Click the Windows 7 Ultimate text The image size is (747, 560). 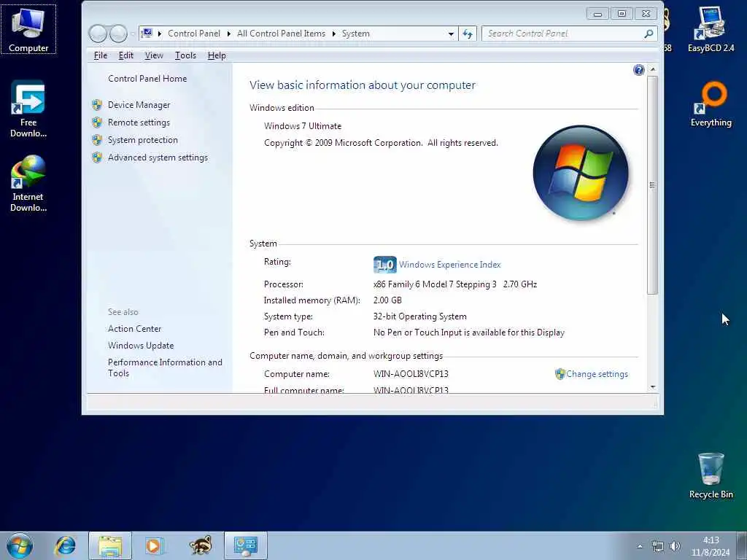tap(303, 126)
